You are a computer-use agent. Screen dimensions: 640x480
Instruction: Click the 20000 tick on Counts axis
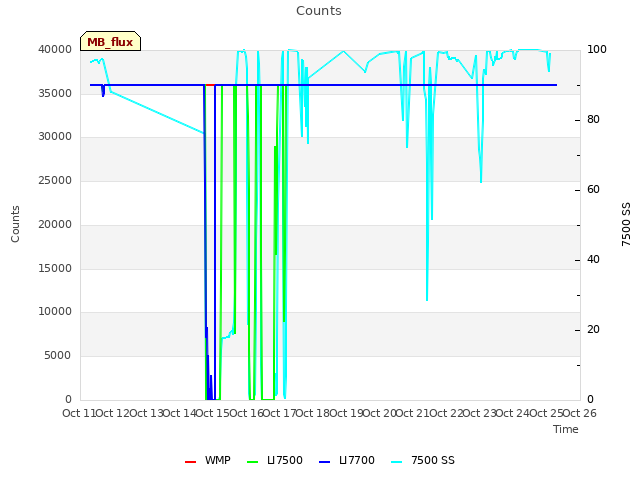point(55,224)
